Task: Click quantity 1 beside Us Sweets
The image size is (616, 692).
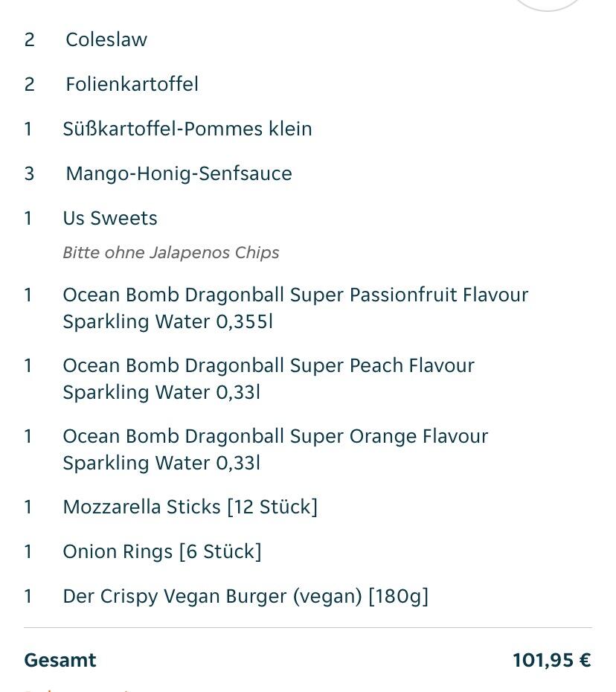Action: 28,218
